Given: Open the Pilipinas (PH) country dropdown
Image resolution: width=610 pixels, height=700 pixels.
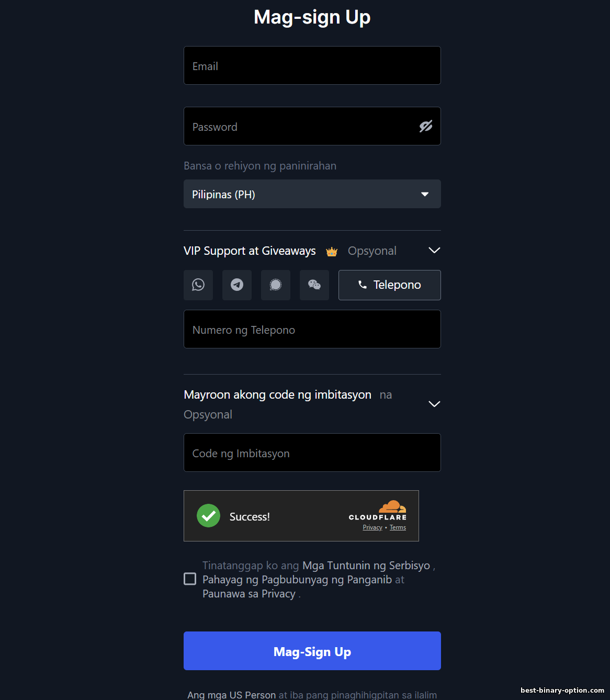Looking at the screenshot, I should (312, 194).
